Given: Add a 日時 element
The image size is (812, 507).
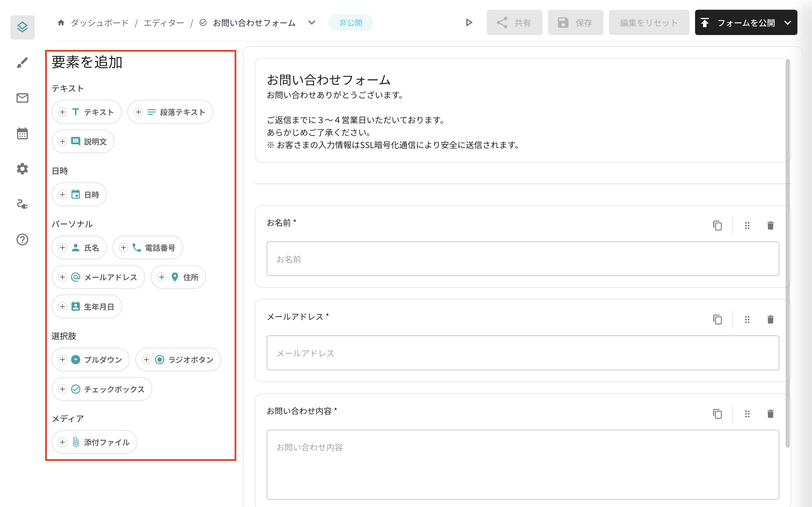Looking at the screenshot, I should 79,195.
